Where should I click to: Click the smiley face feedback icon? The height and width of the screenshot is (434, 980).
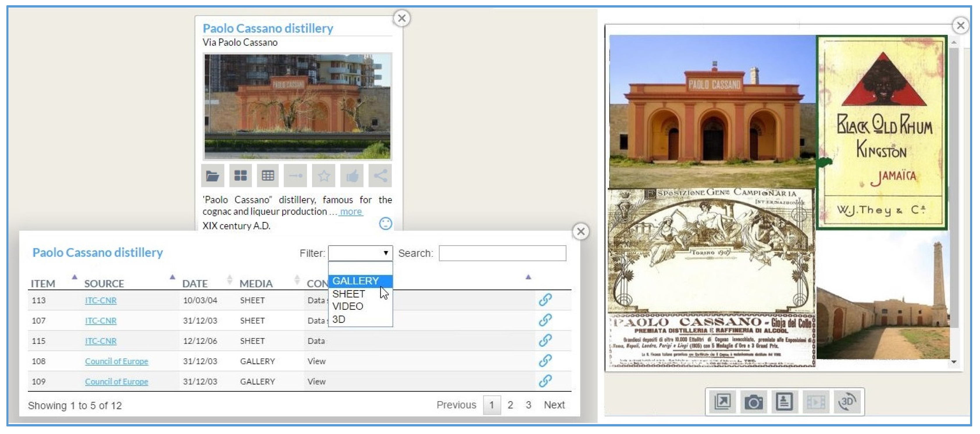(385, 224)
